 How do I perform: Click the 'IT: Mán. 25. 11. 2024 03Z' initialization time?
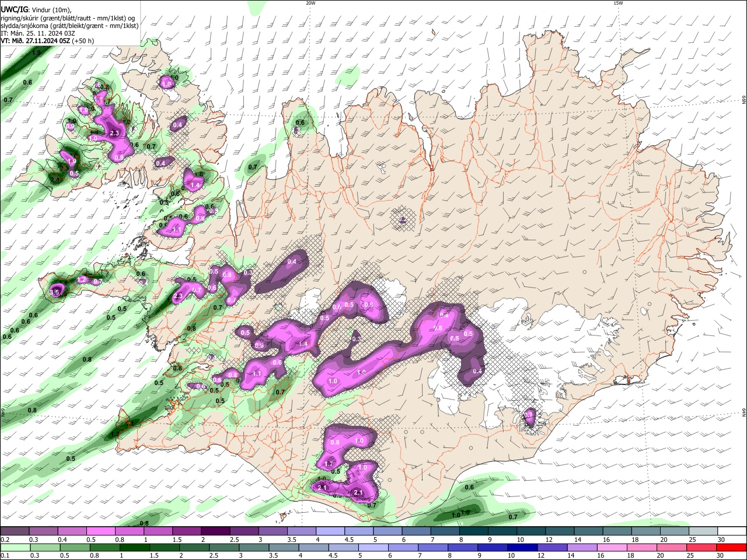[x=38, y=33]
